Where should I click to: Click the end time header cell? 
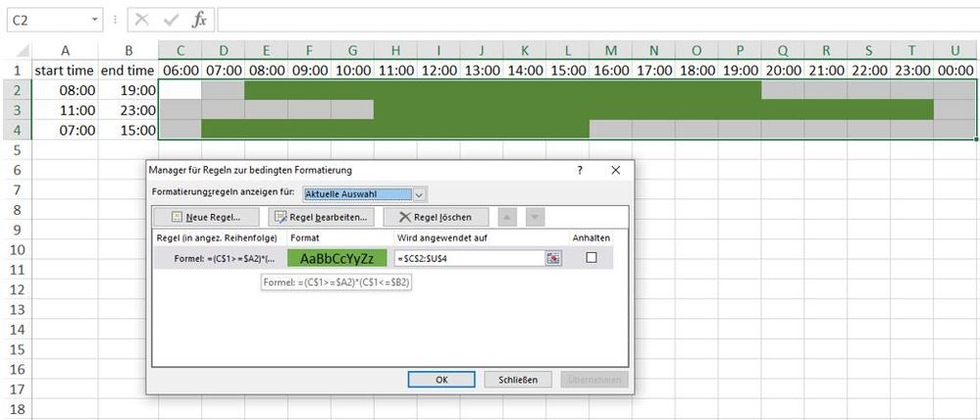pyautogui.click(x=129, y=71)
